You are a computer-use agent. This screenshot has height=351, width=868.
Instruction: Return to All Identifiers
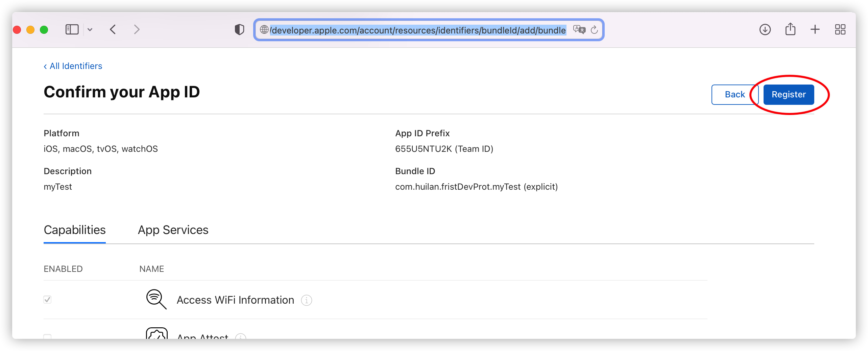point(73,66)
